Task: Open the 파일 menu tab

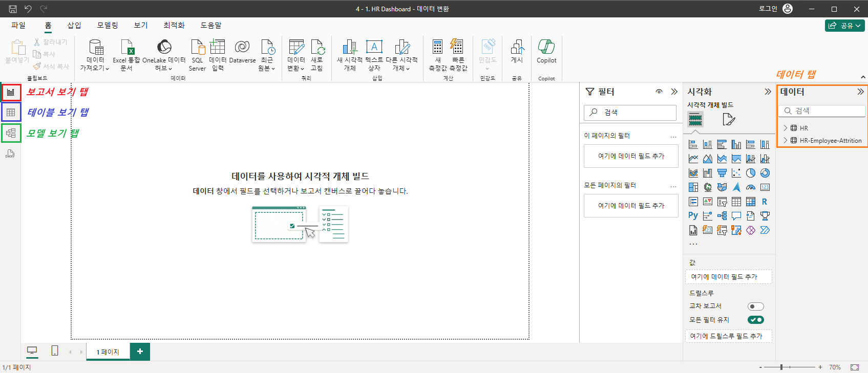Action: (18, 25)
